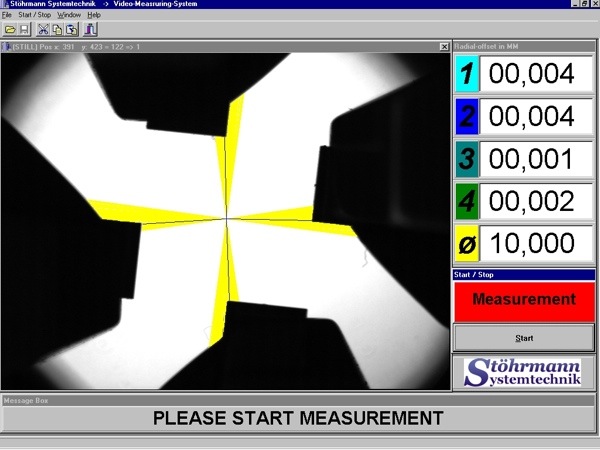This screenshot has width=600, height=450.
Task: Close the STILL video image panel
Action: [444, 47]
